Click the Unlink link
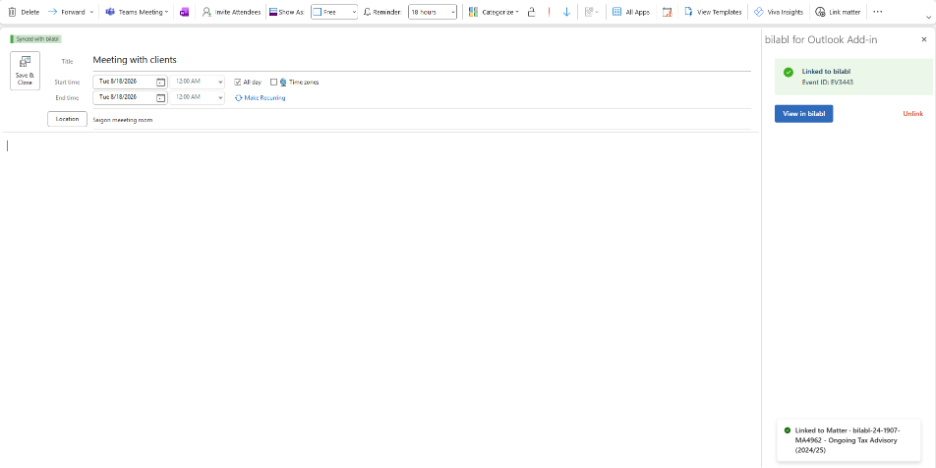This screenshot has width=936, height=468. pyautogui.click(x=913, y=114)
